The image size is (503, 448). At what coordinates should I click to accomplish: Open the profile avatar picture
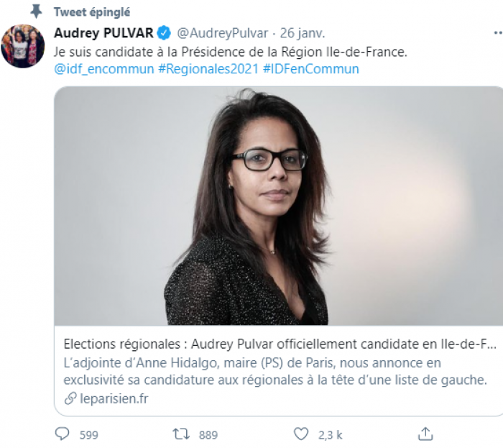click(x=23, y=47)
